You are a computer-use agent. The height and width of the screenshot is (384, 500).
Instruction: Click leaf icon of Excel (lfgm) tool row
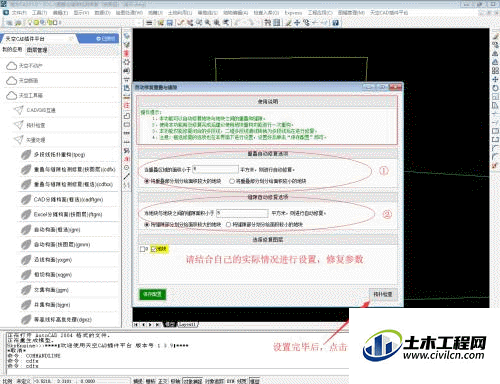[x=26, y=214]
